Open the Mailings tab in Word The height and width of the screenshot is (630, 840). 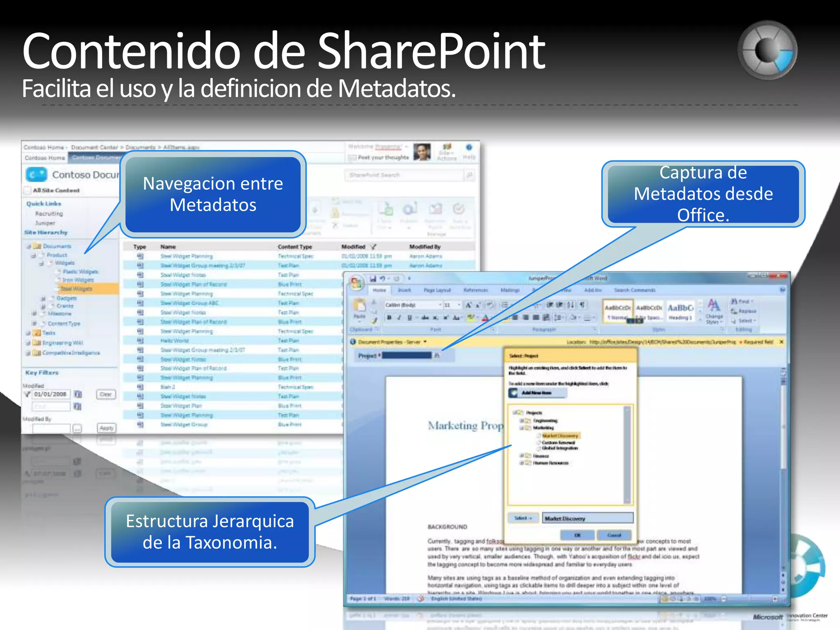click(510, 290)
